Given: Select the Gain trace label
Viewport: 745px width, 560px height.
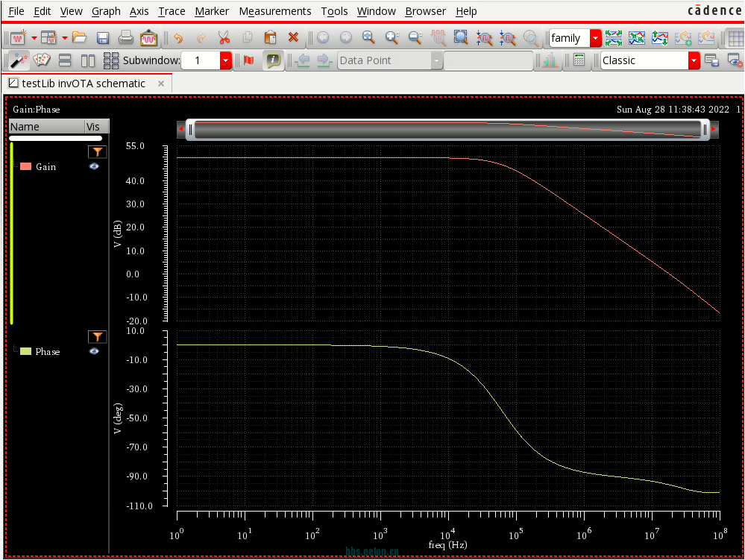Looking at the screenshot, I should 45,167.
